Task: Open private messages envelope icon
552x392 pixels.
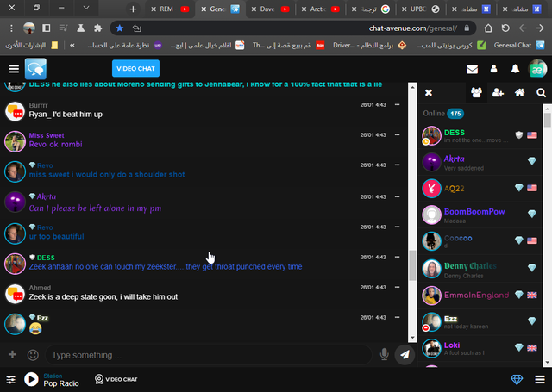Action: pos(472,69)
